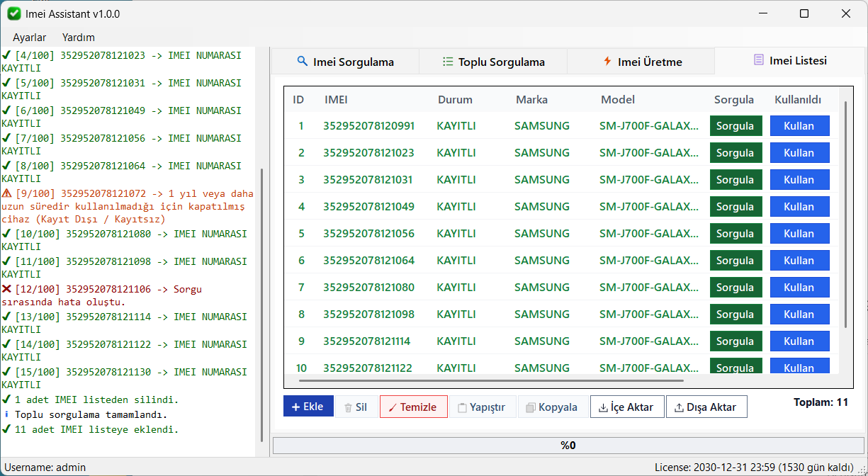Switch to the Imei Üretme tab

coord(641,62)
